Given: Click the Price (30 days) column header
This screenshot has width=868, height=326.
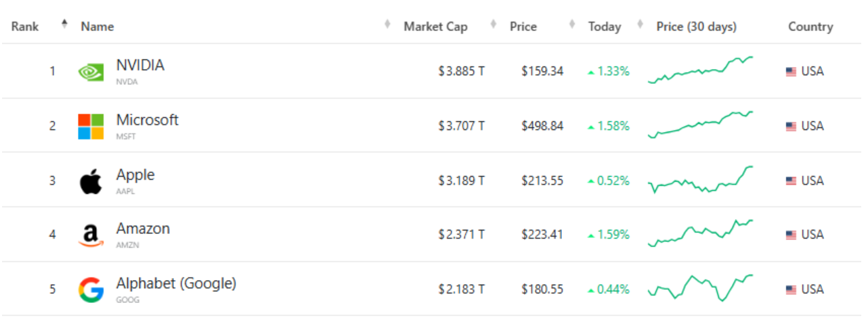Looking at the screenshot, I should click(696, 26).
